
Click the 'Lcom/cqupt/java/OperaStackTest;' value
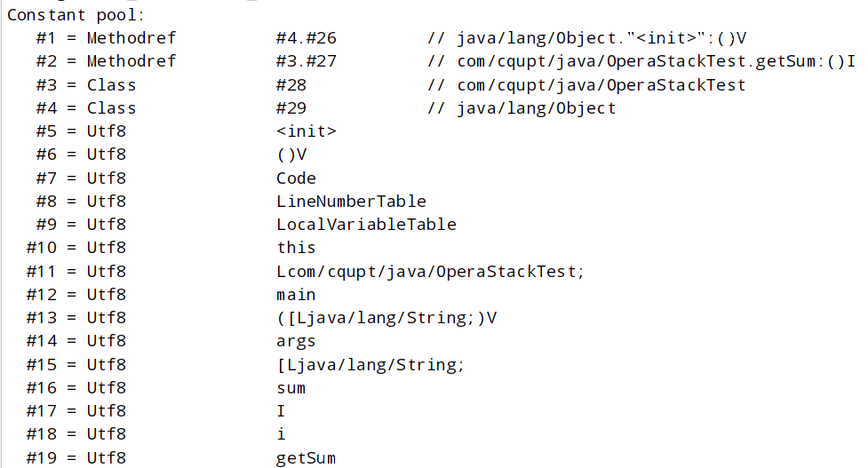tap(430, 272)
